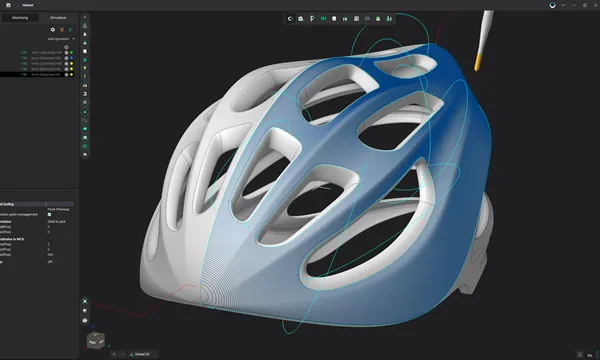
Task: Switch to the Simulation tab
Action: tap(58, 18)
